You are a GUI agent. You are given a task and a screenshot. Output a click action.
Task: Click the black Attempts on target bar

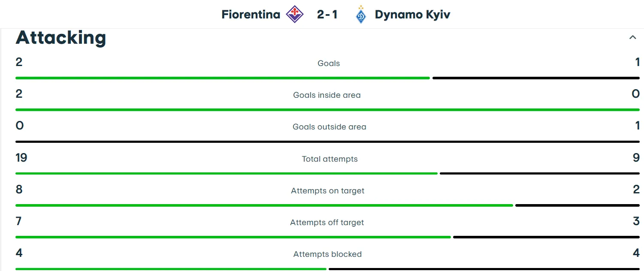[x=577, y=205]
